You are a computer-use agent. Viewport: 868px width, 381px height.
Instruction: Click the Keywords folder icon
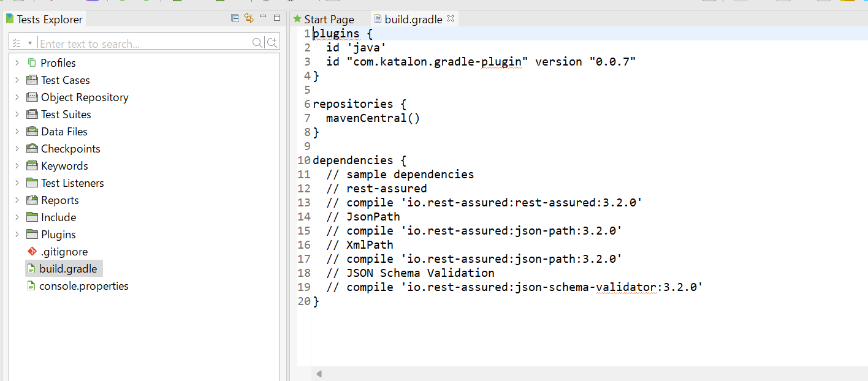[32, 165]
